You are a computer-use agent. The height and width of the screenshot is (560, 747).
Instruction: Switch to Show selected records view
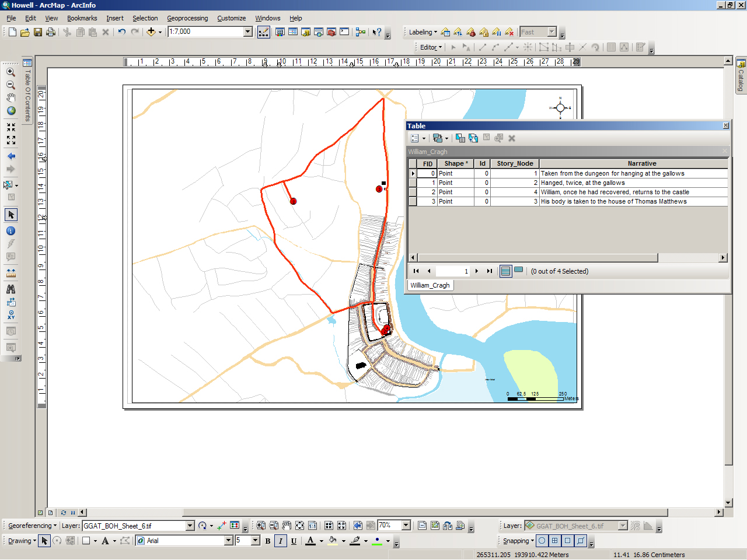click(518, 271)
